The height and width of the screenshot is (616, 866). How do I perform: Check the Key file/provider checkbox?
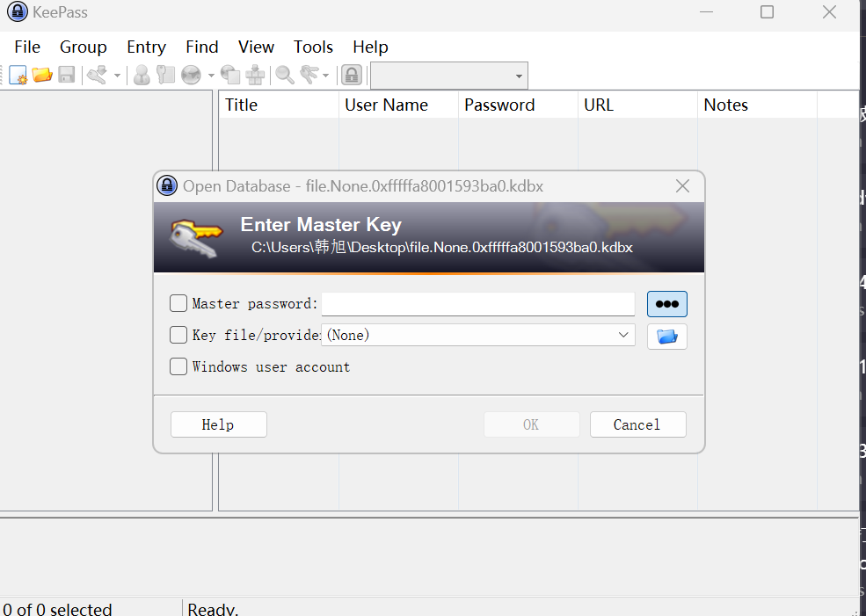click(x=178, y=335)
